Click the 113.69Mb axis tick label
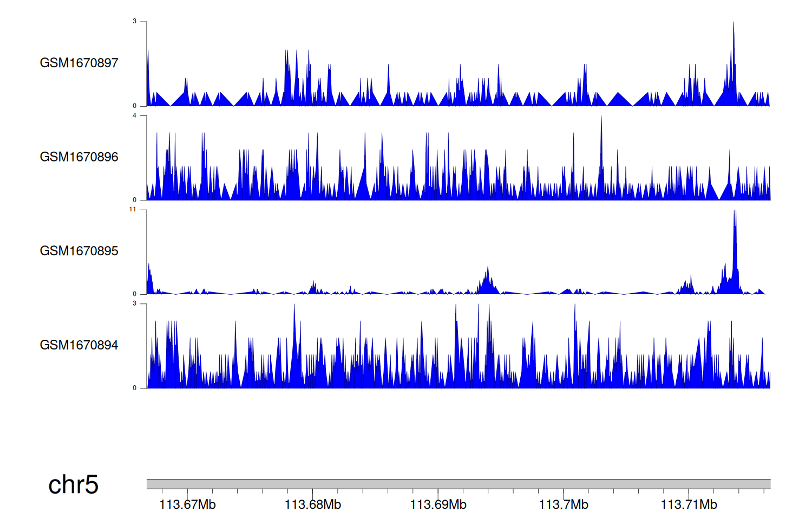This screenshot has width=812, height=531. coord(438,505)
